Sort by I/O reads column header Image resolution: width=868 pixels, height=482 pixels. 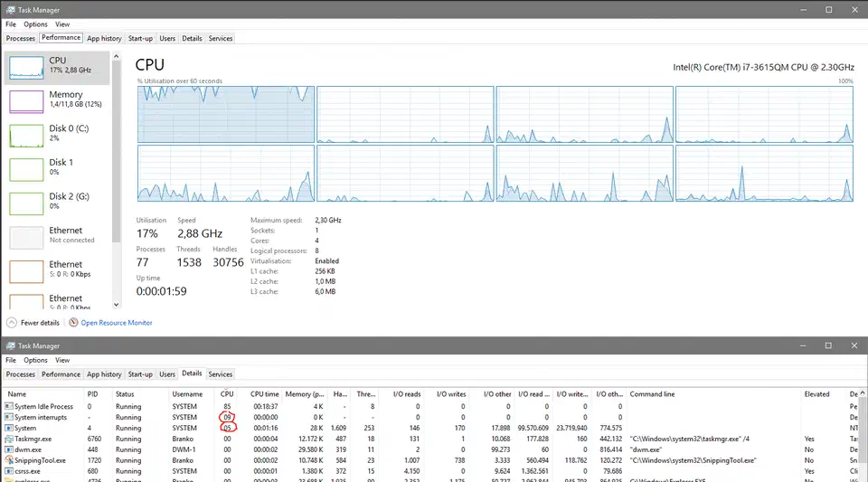pos(407,394)
